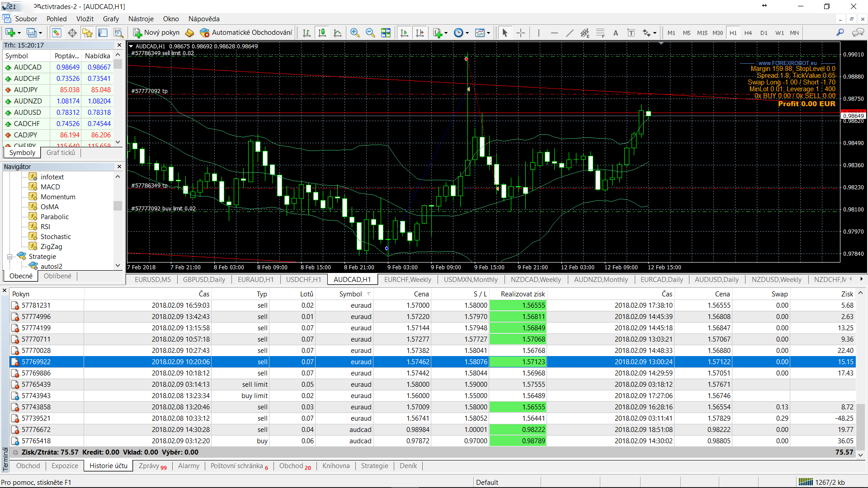Open templates dropdown arrow
Image resolution: width=868 pixels, height=488 pixels.
tap(488, 33)
